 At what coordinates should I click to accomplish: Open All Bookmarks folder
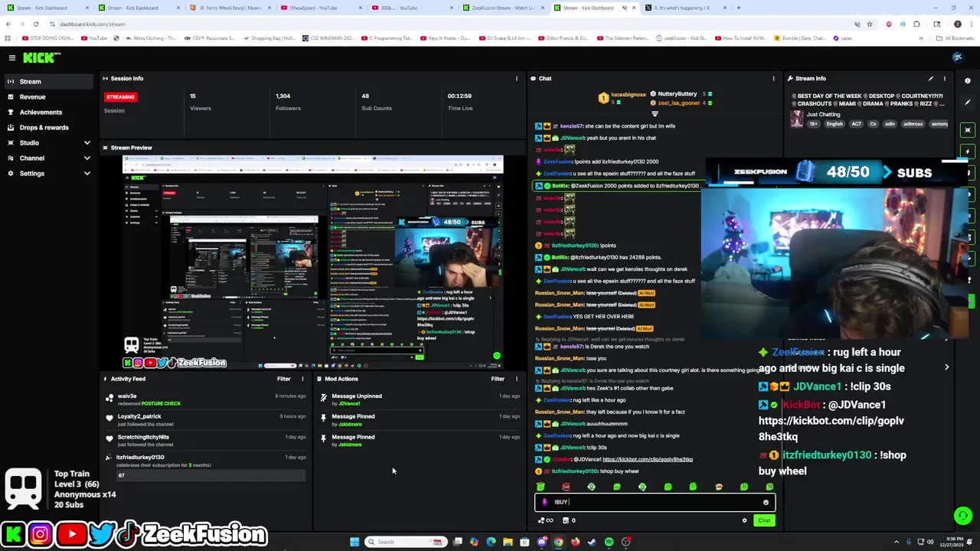point(955,37)
